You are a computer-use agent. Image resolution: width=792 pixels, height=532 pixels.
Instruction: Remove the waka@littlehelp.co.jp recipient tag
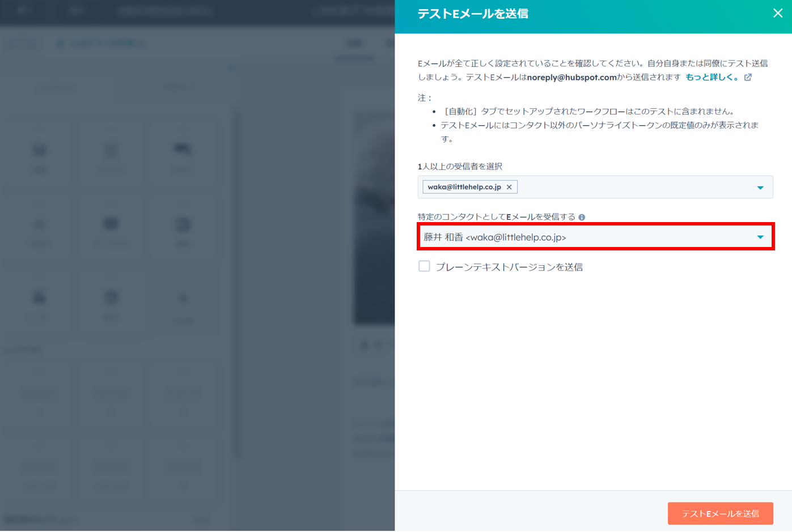509,187
